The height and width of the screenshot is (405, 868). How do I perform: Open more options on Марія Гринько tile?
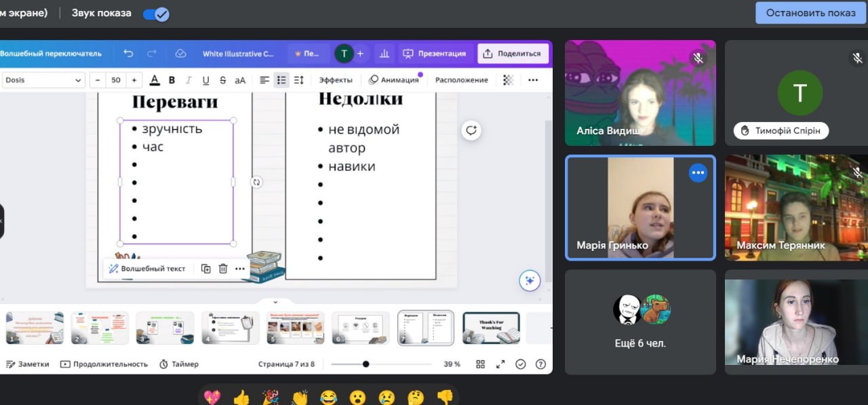pos(698,173)
